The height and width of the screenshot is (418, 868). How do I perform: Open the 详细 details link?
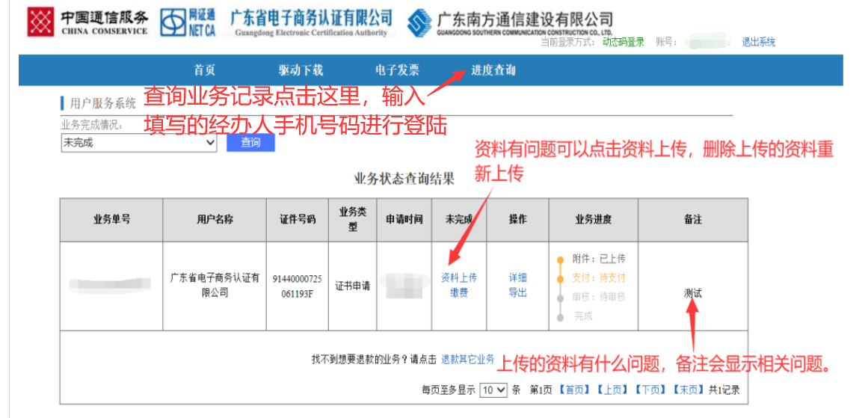(517, 277)
